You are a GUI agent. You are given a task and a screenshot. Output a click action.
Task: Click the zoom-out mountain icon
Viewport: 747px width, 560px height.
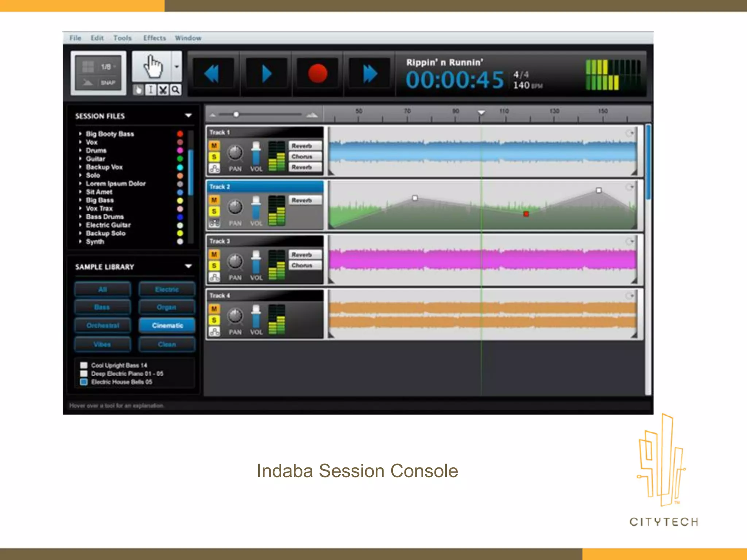(213, 115)
